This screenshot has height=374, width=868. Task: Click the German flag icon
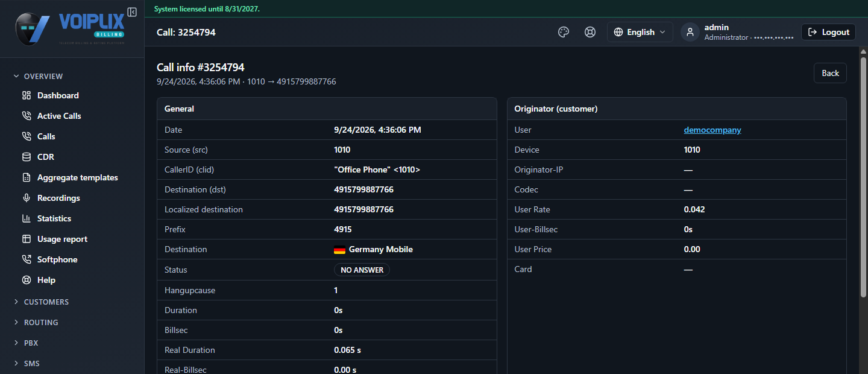click(x=339, y=250)
